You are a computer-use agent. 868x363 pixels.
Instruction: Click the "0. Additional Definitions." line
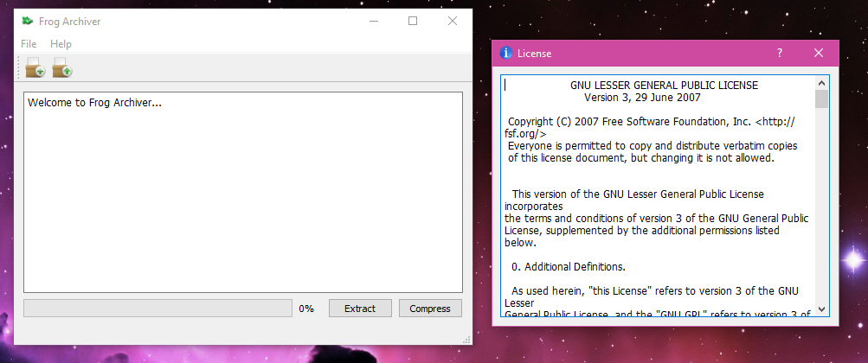(x=569, y=267)
